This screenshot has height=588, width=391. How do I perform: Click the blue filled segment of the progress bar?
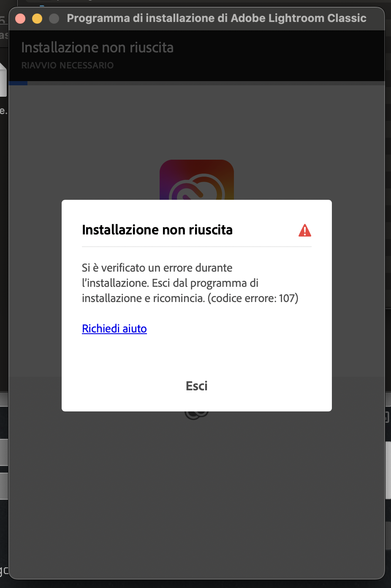[18, 83]
